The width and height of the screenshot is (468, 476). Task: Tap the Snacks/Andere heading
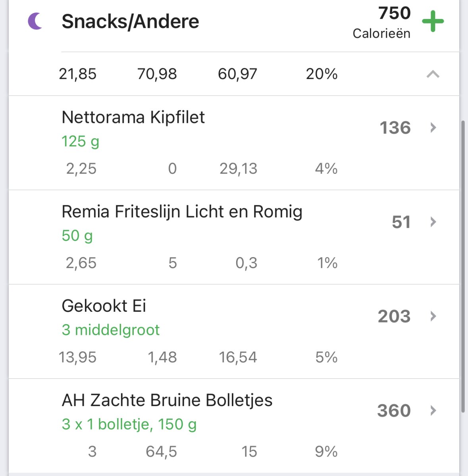(x=130, y=21)
